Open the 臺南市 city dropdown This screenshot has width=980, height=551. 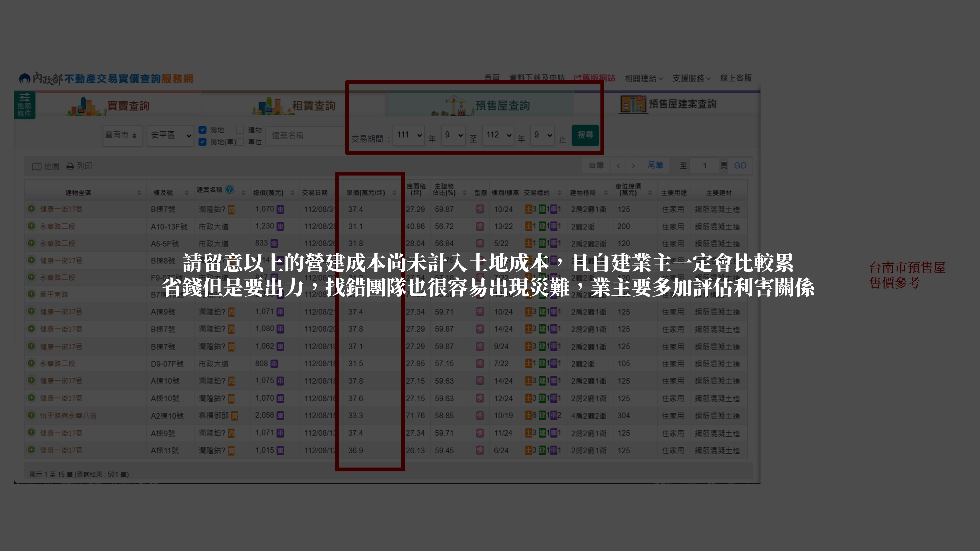click(x=122, y=135)
